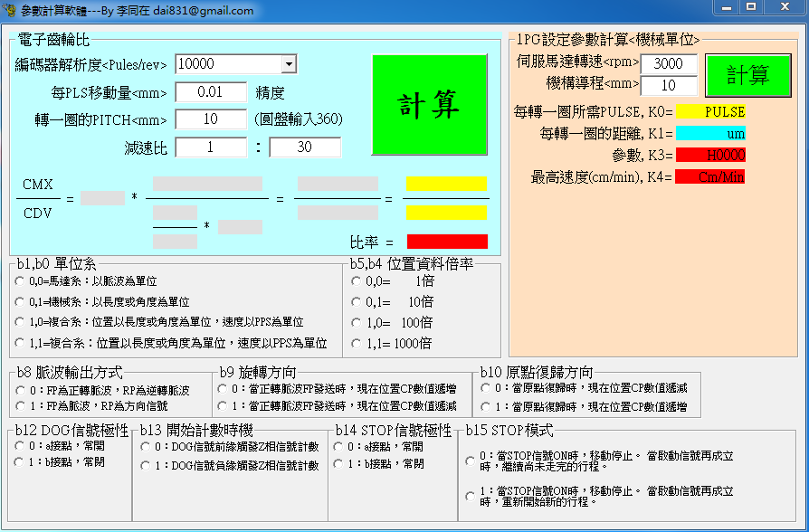Screen dimensions: 809x532
Task: Open the 編碼器解析度 dropdown showing 10000
Action: click(x=289, y=64)
